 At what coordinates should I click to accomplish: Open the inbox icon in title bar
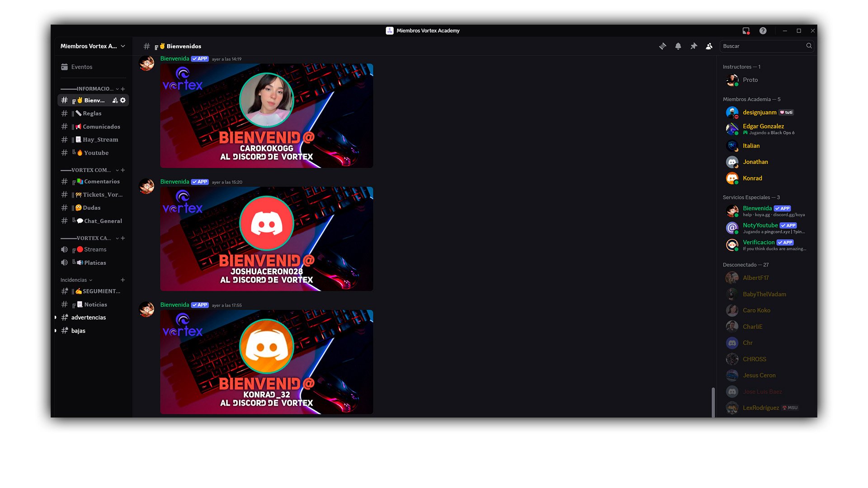pyautogui.click(x=746, y=31)
